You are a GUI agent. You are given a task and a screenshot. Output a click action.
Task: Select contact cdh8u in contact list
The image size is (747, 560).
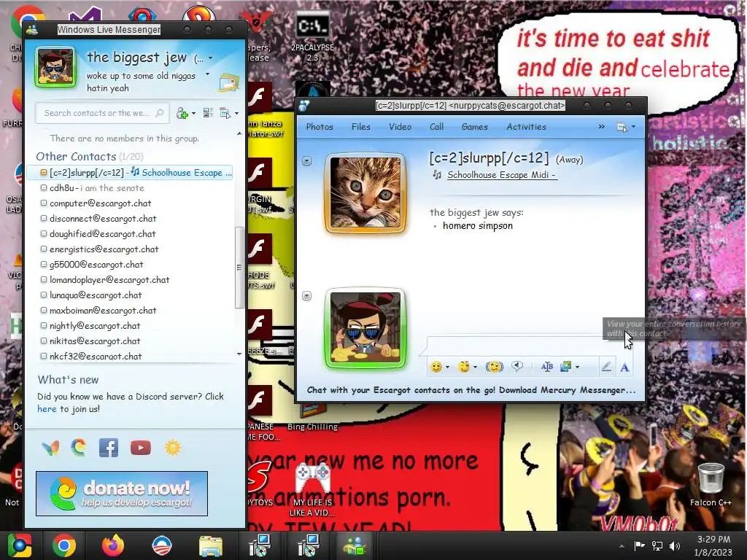pos(130,187)
